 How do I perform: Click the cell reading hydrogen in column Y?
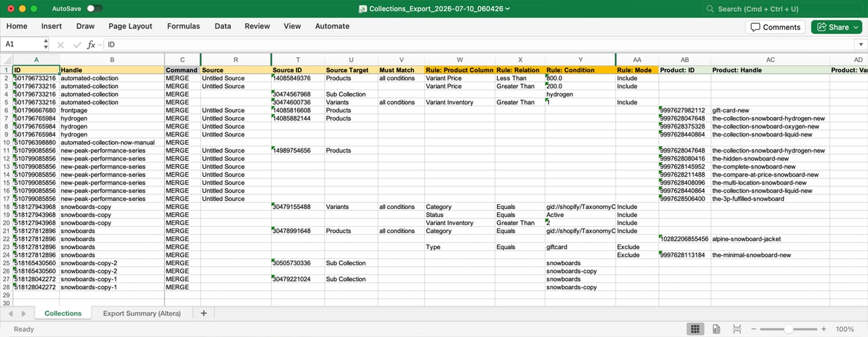(x=580, y=94)
